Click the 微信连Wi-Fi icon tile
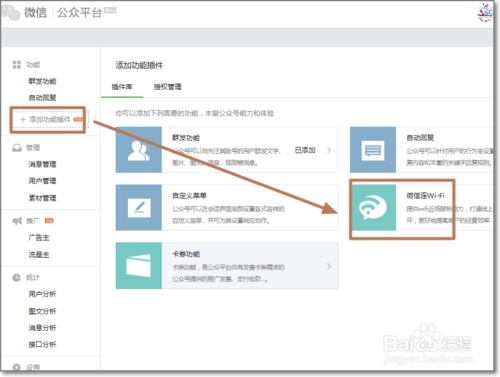 (x=373, y=207)
